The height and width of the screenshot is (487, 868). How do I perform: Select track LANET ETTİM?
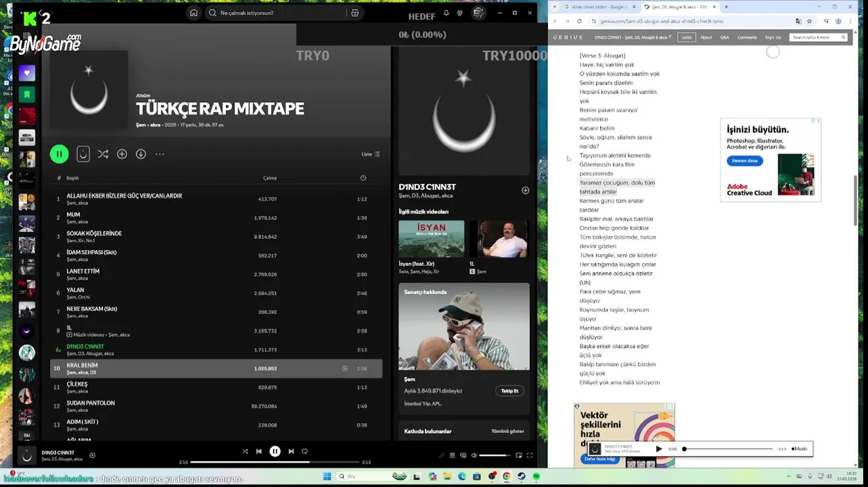(x=216, y=274)
